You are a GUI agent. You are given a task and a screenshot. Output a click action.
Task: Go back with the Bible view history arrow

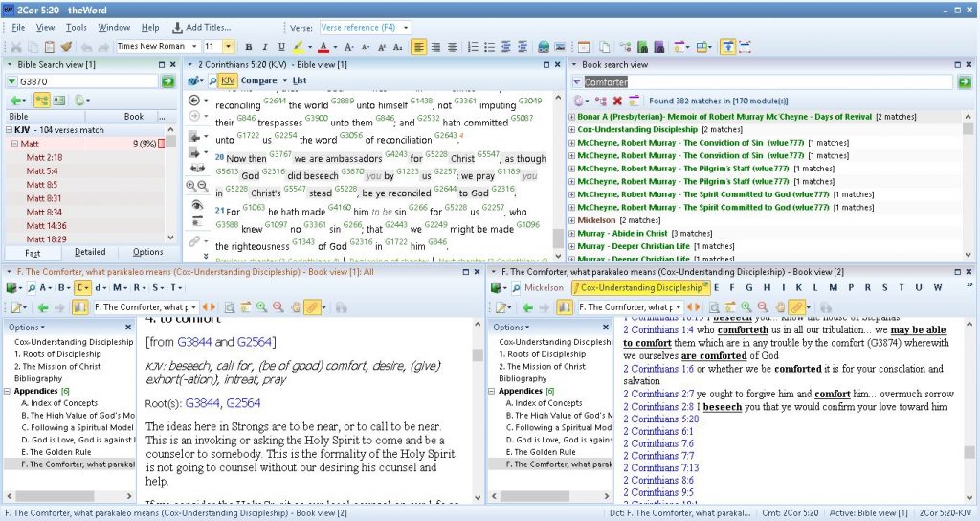pos(194,101)
